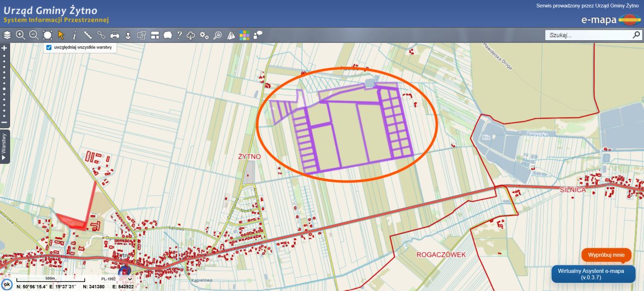Open the map layers stack icon
644x291 pixels.
click(7, 35)
